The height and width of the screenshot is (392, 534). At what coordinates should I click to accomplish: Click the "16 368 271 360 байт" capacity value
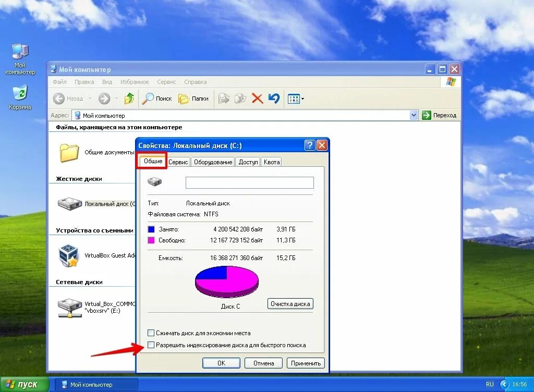tap(236, 258)
